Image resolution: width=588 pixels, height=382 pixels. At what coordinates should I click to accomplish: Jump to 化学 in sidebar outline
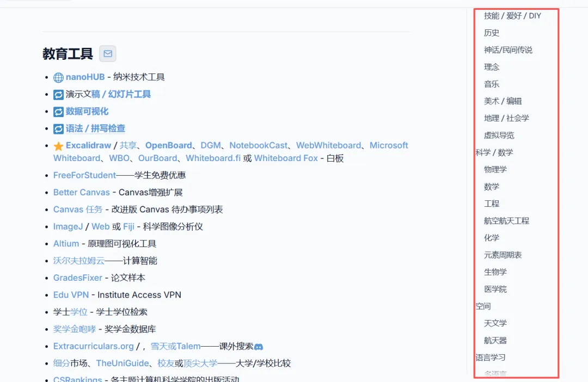(x=491, y=238)
